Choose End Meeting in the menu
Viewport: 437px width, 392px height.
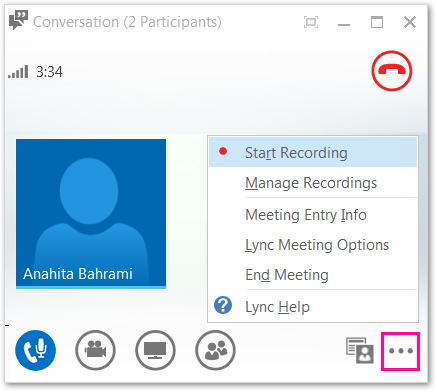313,275
